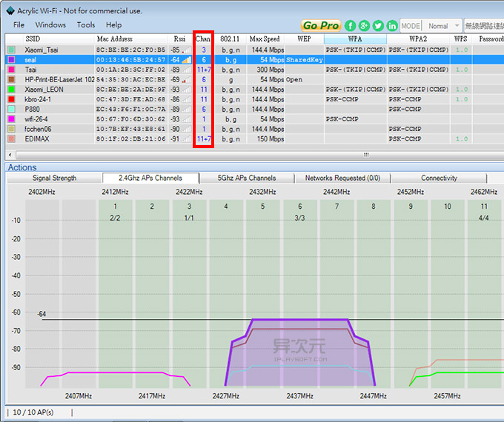Open the Tools menu

86,24
